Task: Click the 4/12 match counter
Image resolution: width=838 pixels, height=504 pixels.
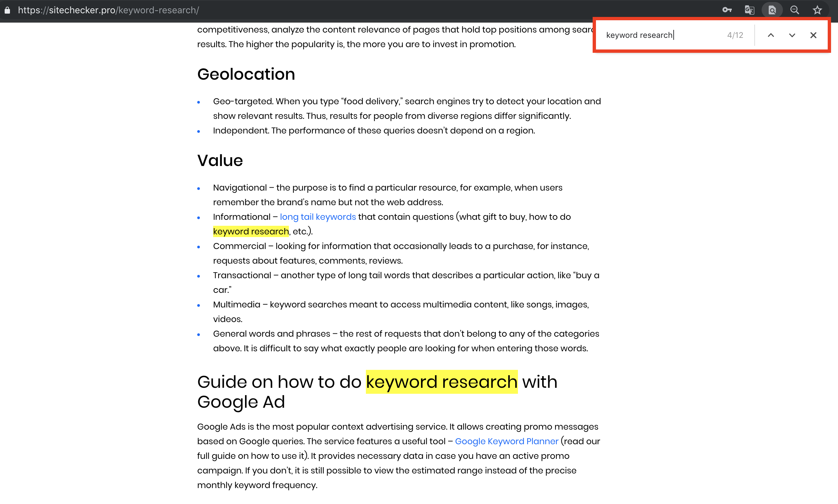Action: point(735,35)
